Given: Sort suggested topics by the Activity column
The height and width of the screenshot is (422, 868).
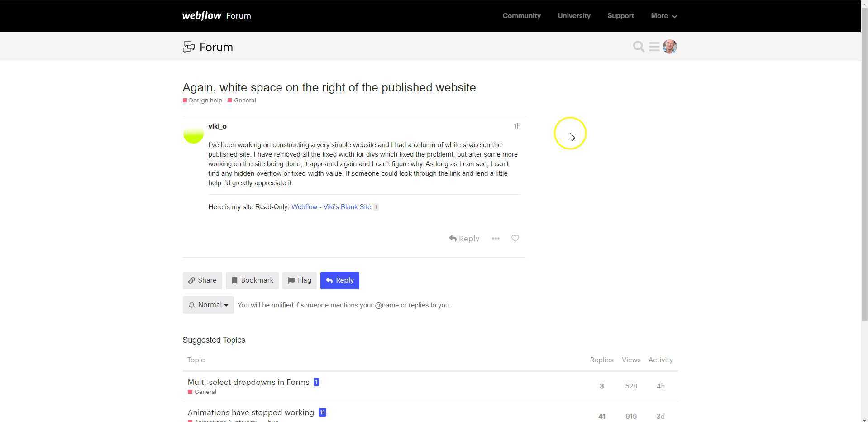Looking at the screenshot, I should 660,360.
